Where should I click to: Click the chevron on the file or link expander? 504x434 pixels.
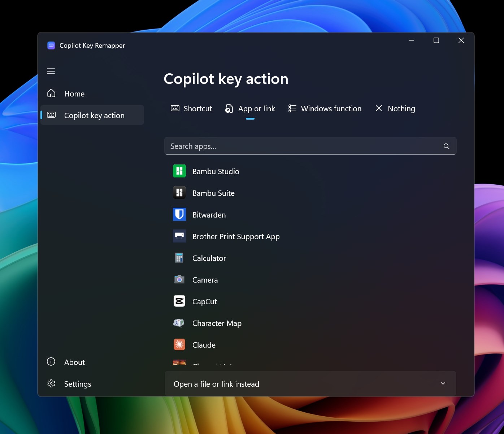[x=443, y=383]
